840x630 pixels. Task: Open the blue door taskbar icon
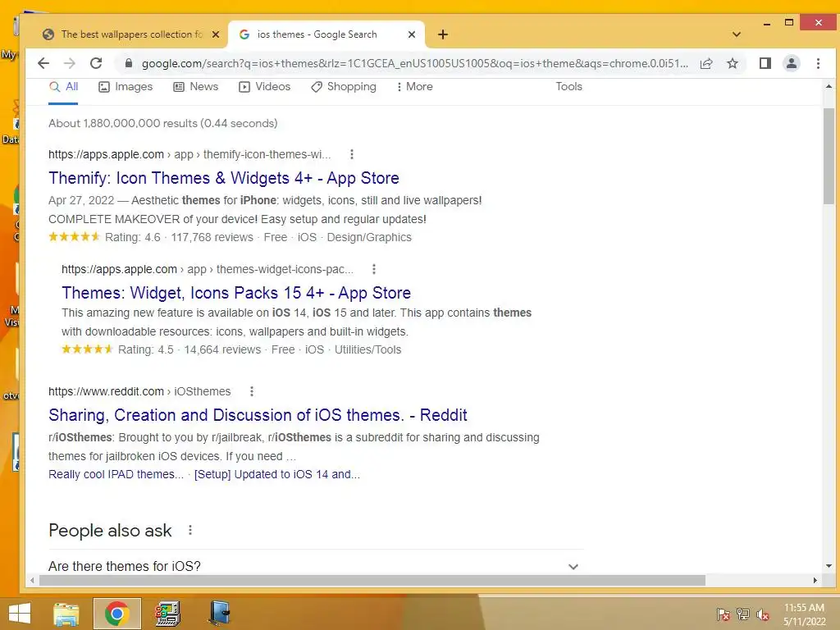[x=219, y=614]
